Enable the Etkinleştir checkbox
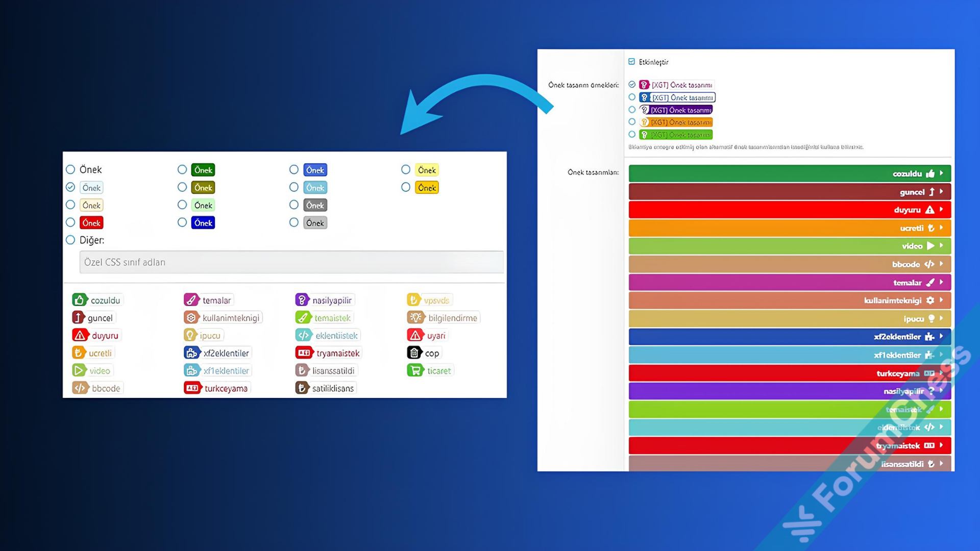Screen dimensions: 980x551 [x=631, y=61]
